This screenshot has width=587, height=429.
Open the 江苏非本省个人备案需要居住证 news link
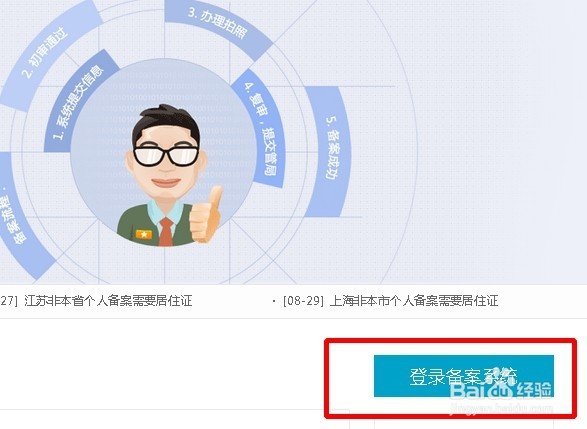pyautogui.click(x=108, y=301)
